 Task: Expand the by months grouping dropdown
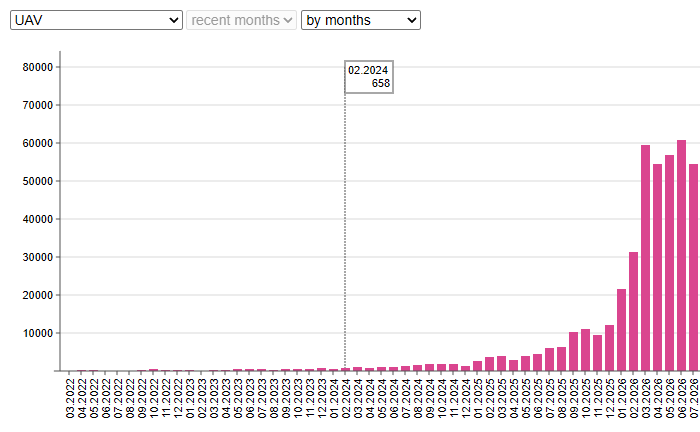[361, 20]
